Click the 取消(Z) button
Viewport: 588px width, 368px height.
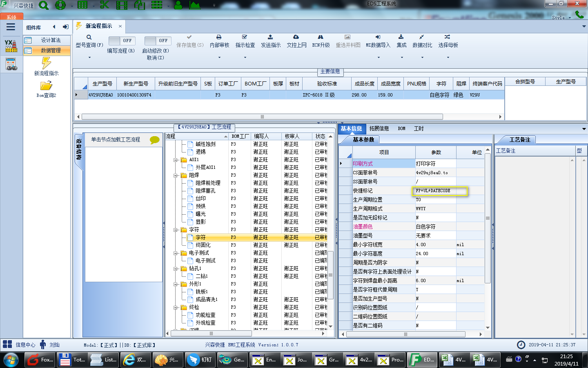tap(156, 58)
